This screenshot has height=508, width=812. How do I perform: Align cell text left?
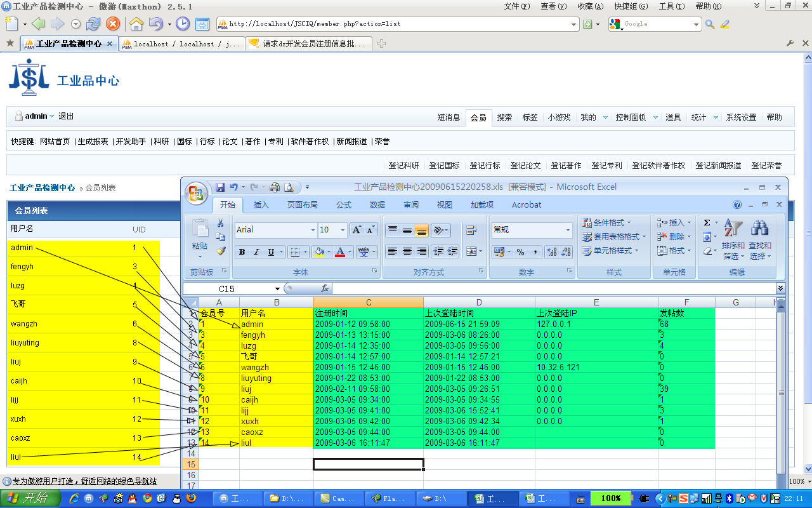(x=393, y=251)
